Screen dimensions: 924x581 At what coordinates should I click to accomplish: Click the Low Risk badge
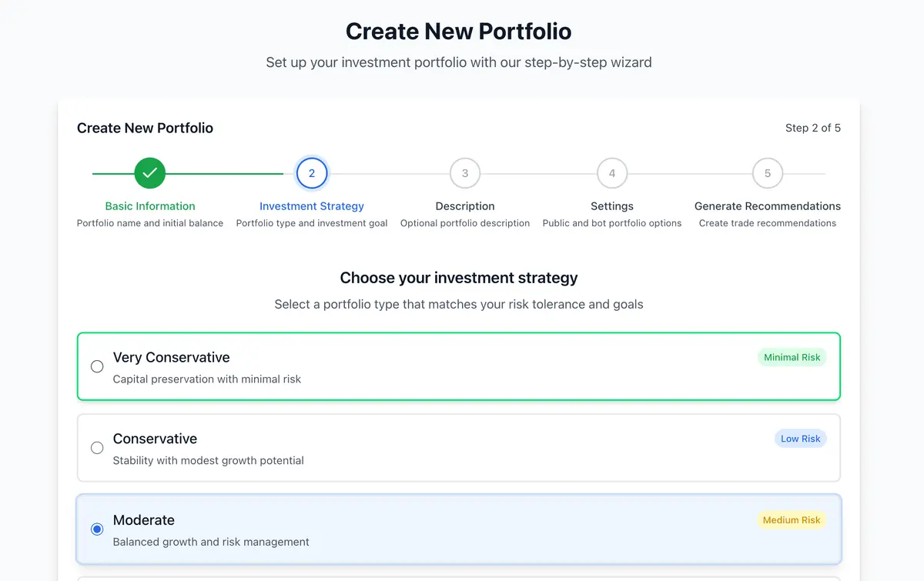[801, 438]
